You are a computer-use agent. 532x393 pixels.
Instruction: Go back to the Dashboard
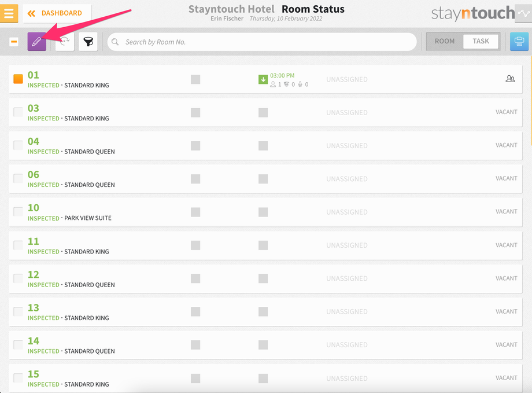tap(57, 13)
